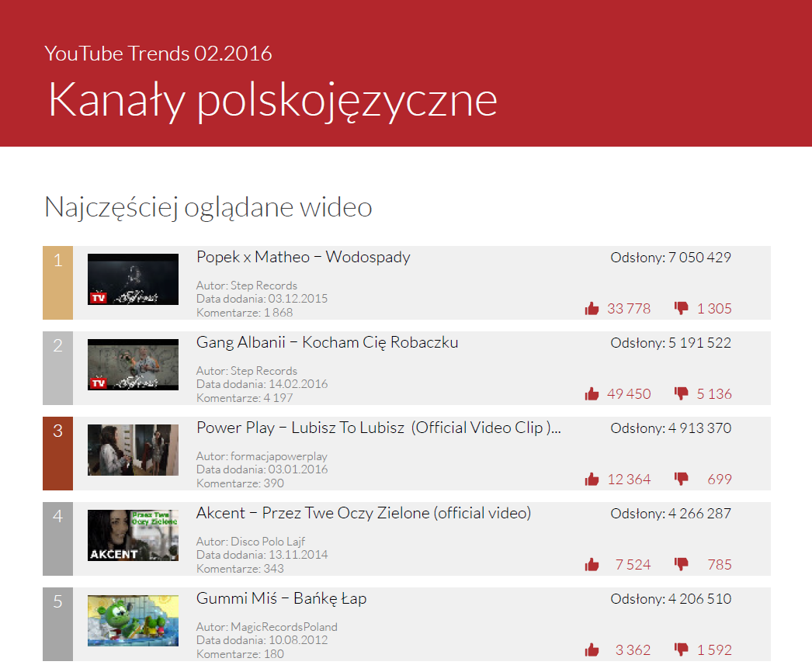Screen dimensions: 812x665
Task: Click thumbs-up icon for Popek x Matheo Wodospady
Action: pos(592,309)
